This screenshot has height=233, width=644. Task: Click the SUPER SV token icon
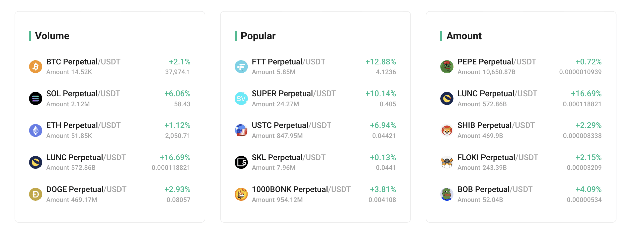pyautogui.click(x=241, y=99)
